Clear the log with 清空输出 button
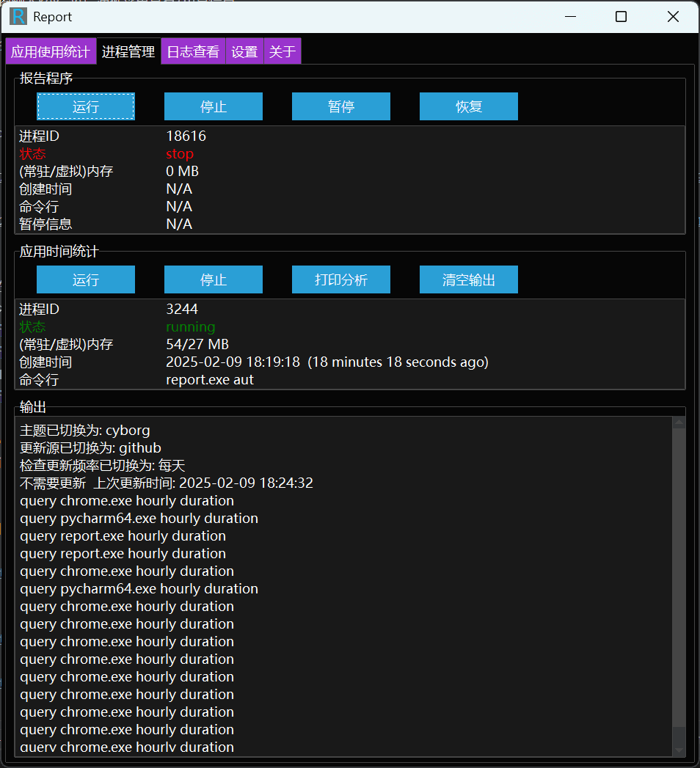Viewport: 700px width, 768px height. pyautogui.click(x=469, y=279)
